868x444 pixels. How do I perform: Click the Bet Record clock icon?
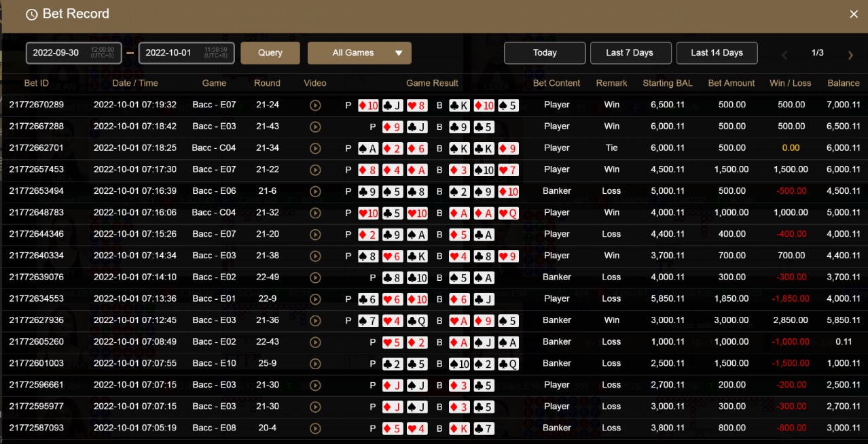tap(31, 14)
